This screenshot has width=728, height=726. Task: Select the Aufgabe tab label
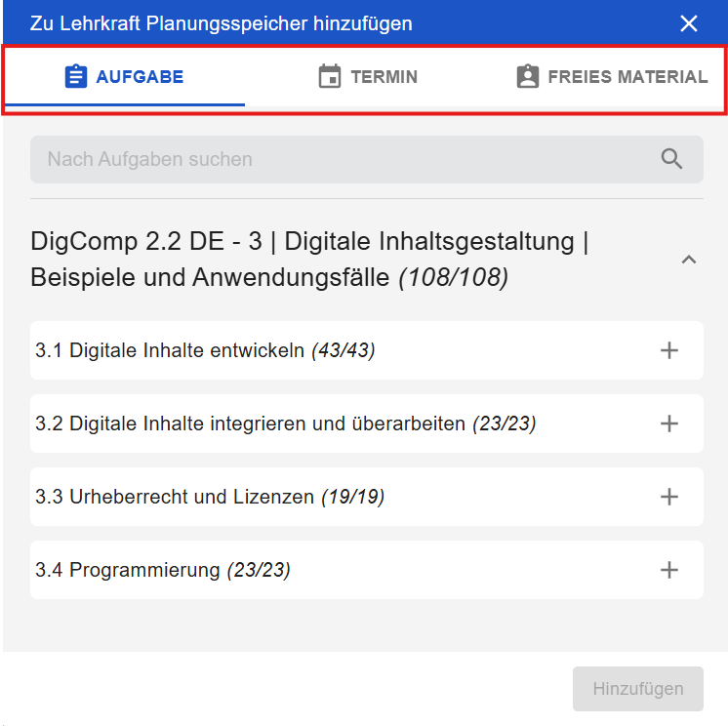click(x=140, y=77)
